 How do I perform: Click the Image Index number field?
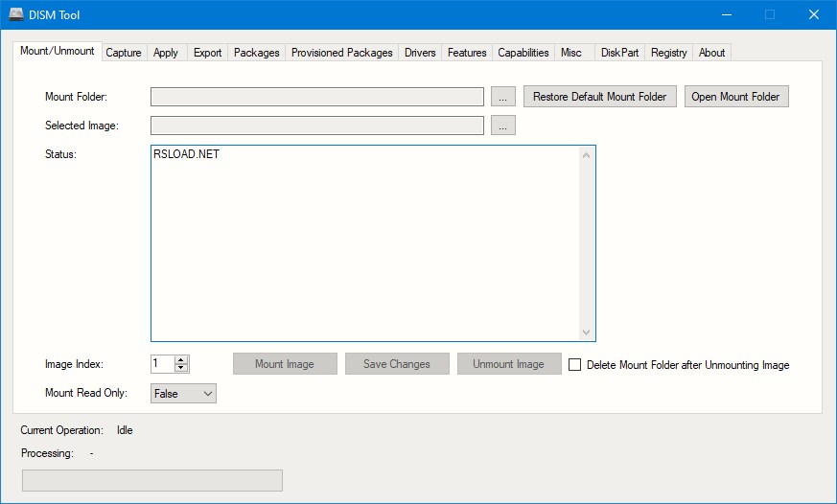pos(163,364)
